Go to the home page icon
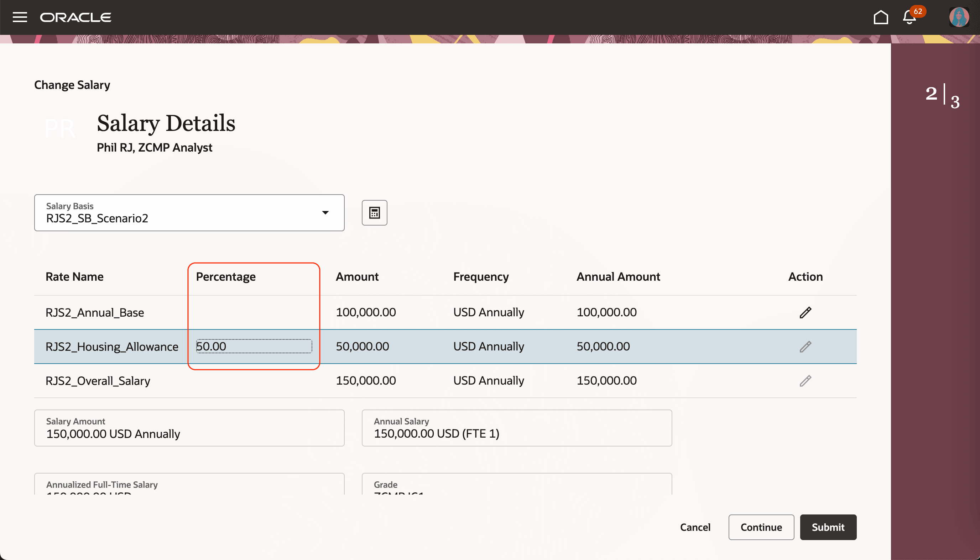This screenshot has height=560, width=980. pos(881,17)
